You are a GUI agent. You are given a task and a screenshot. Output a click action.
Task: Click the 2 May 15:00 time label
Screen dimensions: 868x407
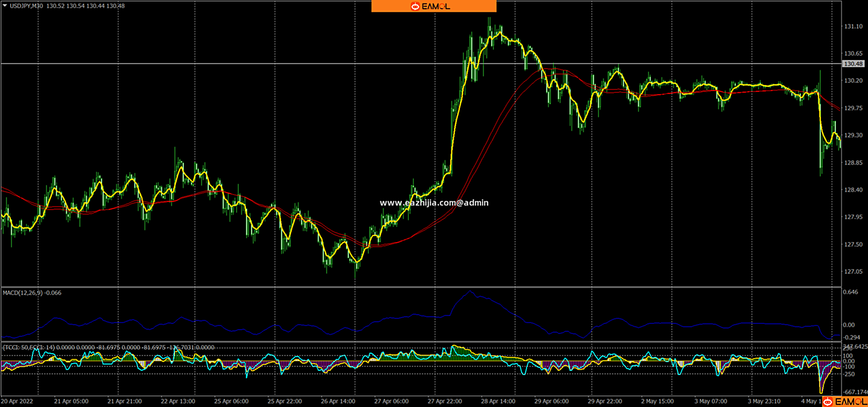click(658, 401)
